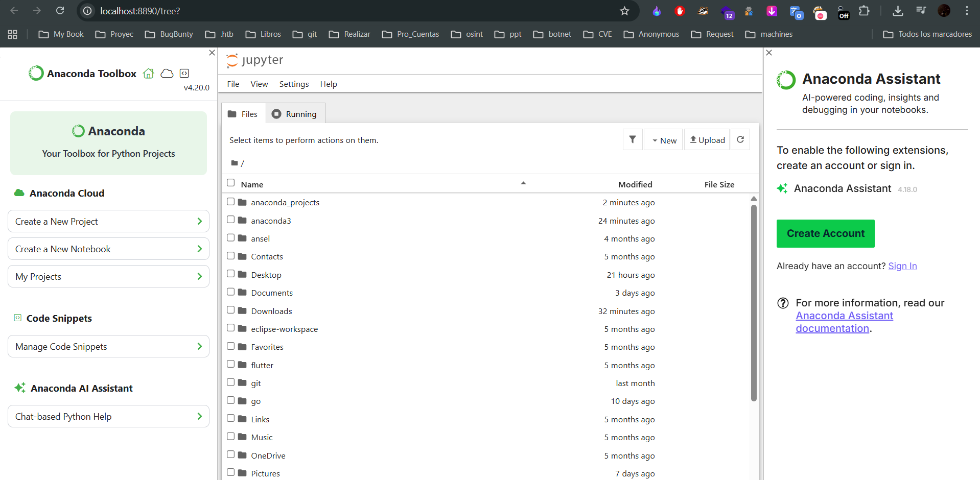Bookmark this page with star icon
The width and height of the screenshot is (980, 480).
pyautogui.click(x=624, y=11)
